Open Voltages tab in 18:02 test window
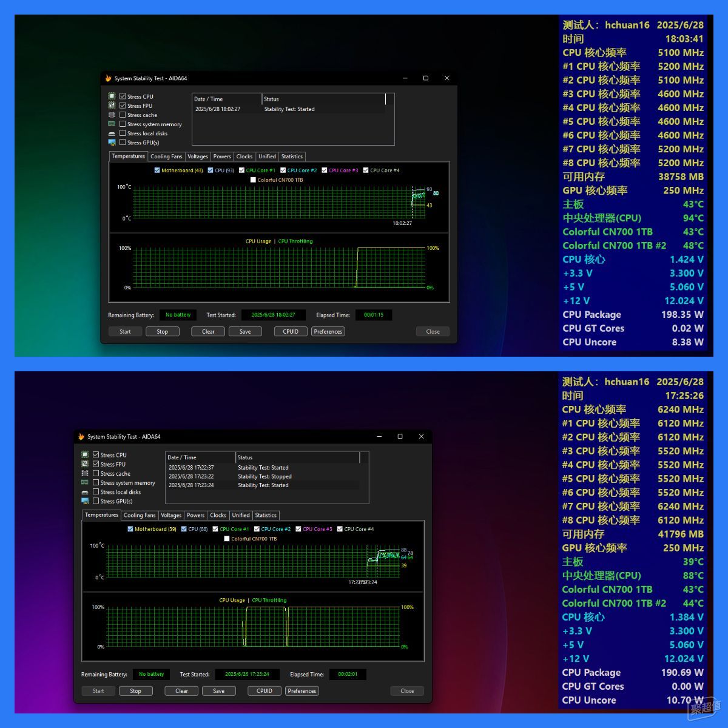The height and width of the screenshot is (728, 728). pyautogui.click(x=198, y=157)
